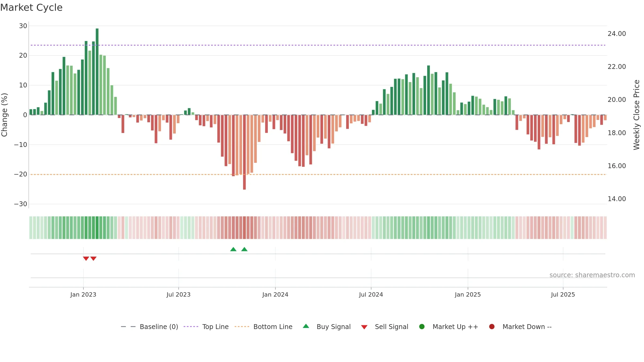Click the orange dotted Bottom Line on chart
The height and width of the screenshot is (362, 644).
pos(318,175)
